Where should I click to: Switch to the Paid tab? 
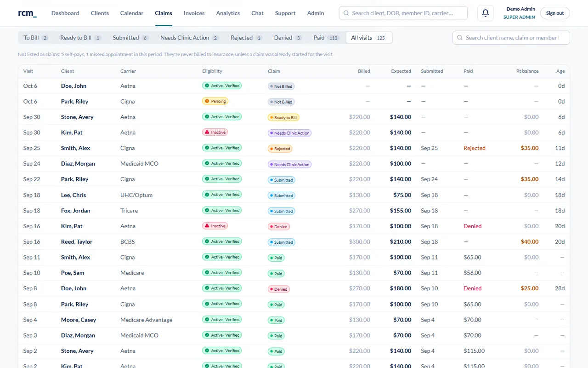(x=326, y=38)
